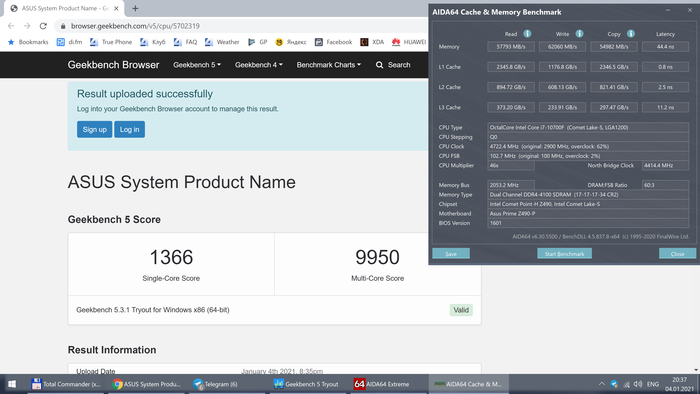The height and width of the screenshot is (394, 700).
Task: Open the XDA bookmark
Action: [372, 42]
